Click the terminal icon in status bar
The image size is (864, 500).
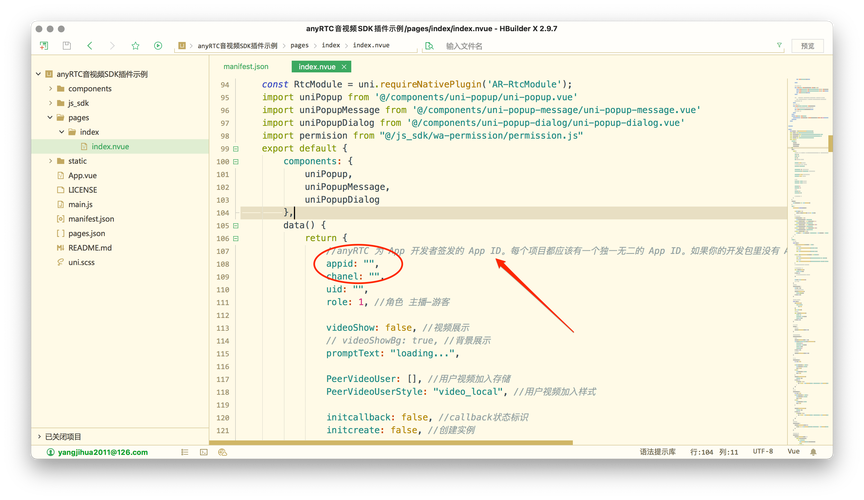coord(204,452)
